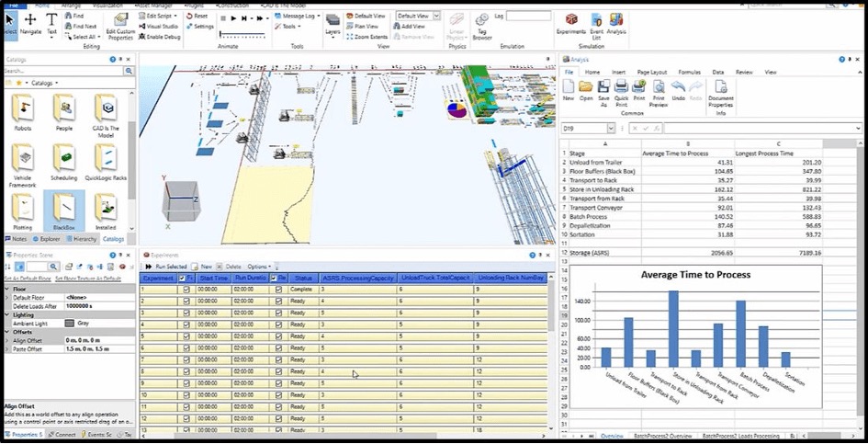The height and width of the screenshot is (444, 868).
Task: Choose the Select arrow tool
Action: coord(10,25)
